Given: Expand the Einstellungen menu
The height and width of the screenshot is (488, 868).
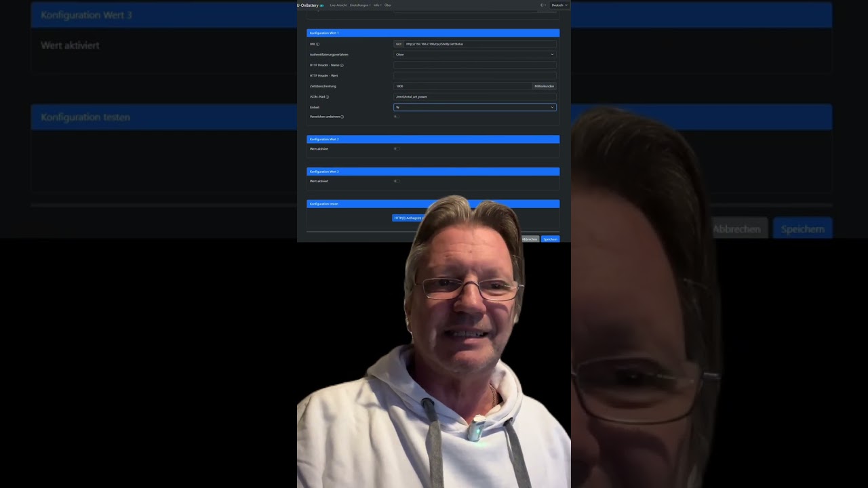Looking at the screenshot, I should (360, 5).
